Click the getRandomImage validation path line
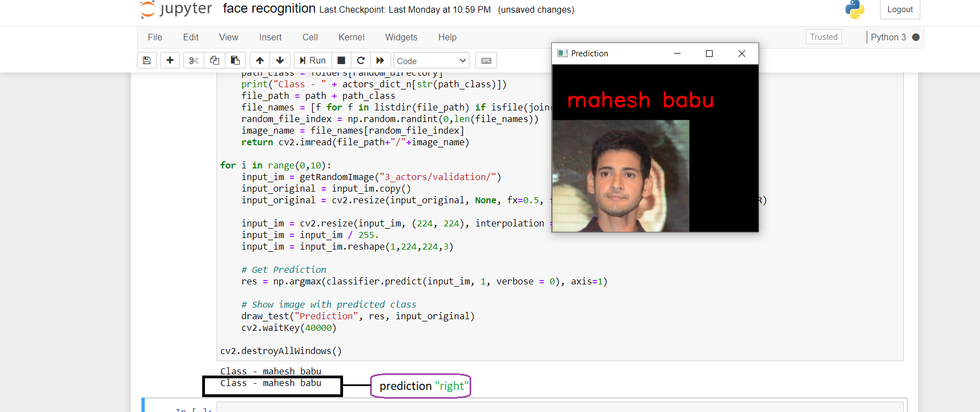 (x=371, y=177)
